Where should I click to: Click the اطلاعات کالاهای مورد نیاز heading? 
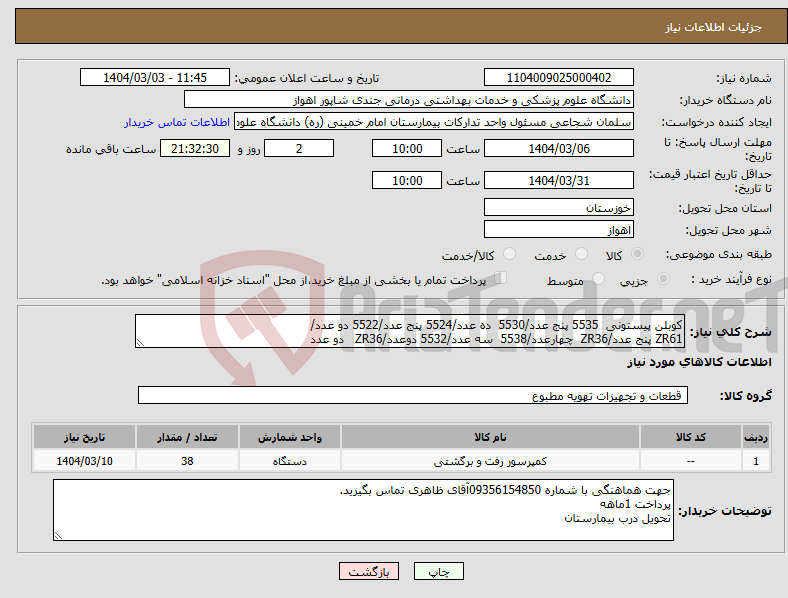(699, 362)
